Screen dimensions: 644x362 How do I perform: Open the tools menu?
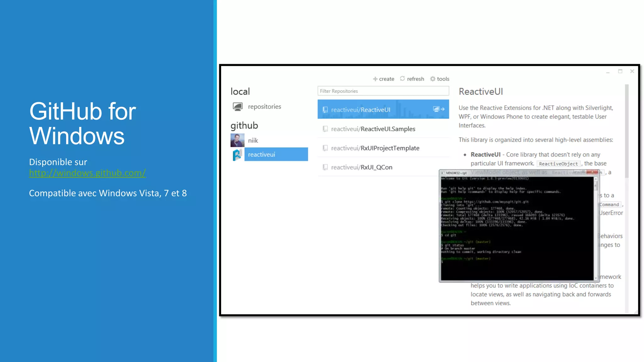tap(440, 79)
